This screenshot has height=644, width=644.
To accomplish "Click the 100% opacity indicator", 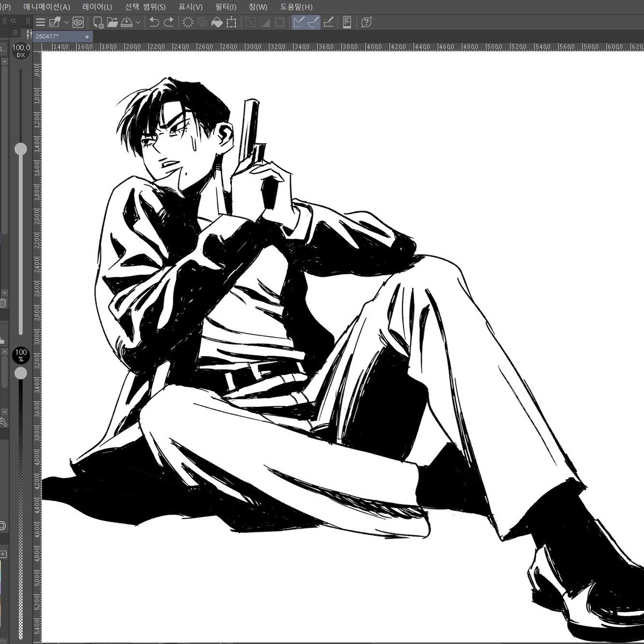I will pos(21,355).
